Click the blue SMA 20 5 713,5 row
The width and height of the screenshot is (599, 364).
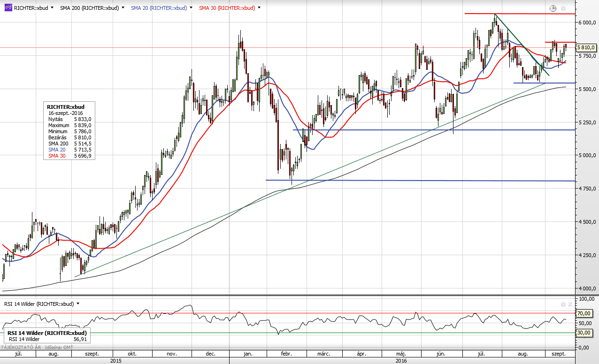click(x=69, y=150)
